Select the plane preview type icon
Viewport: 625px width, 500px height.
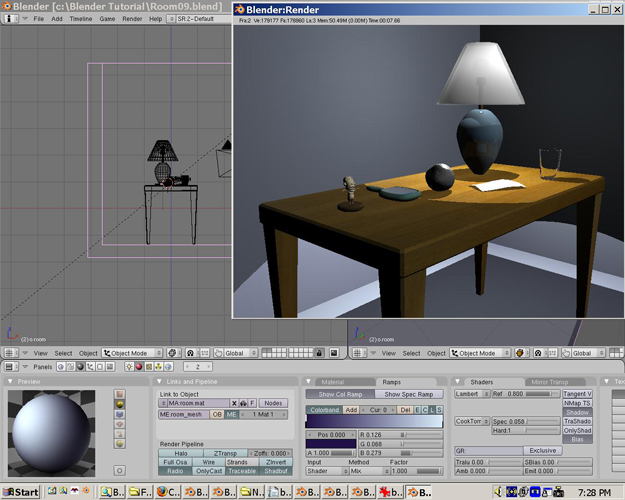tap(120, 394)
